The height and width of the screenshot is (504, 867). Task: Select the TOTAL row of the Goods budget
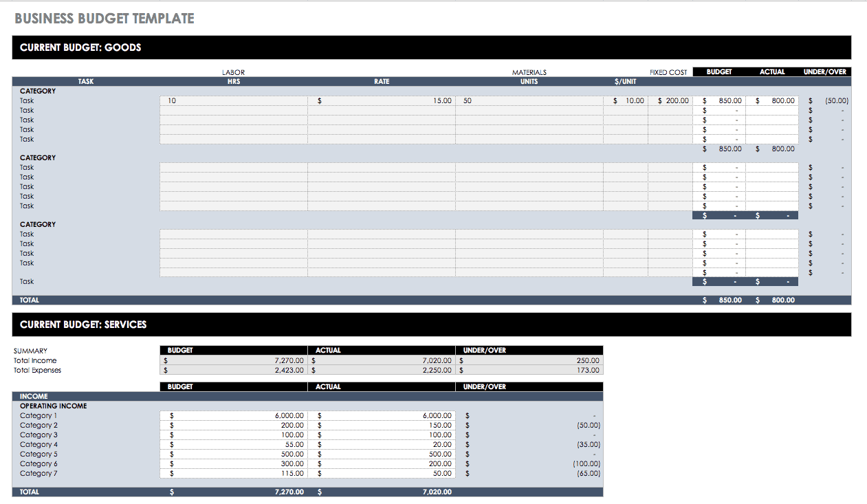[29, 300]
